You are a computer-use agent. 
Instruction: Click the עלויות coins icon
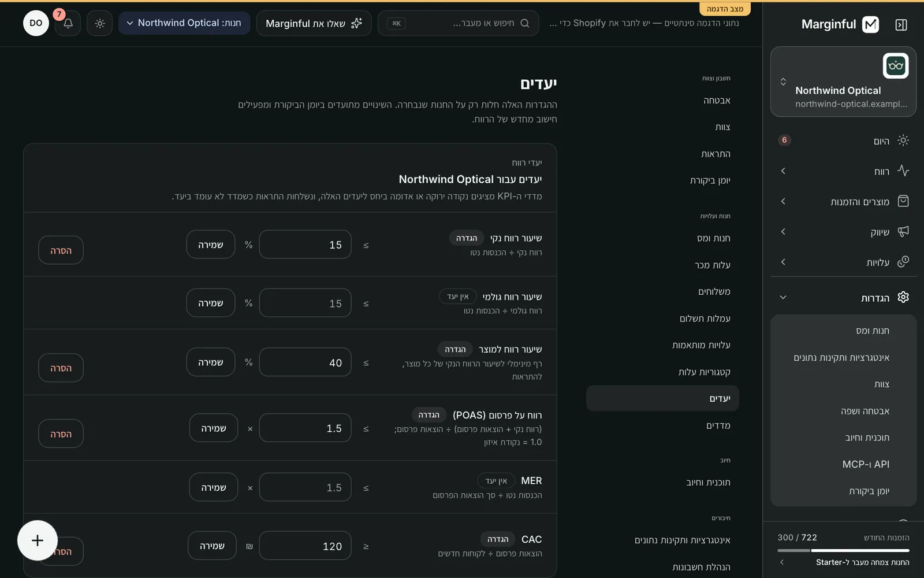coord(903,262)
